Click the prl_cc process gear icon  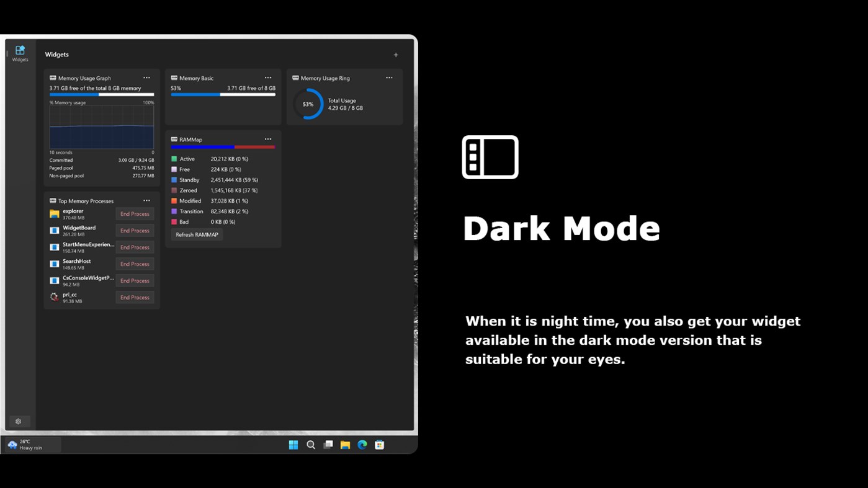(54, 296)
